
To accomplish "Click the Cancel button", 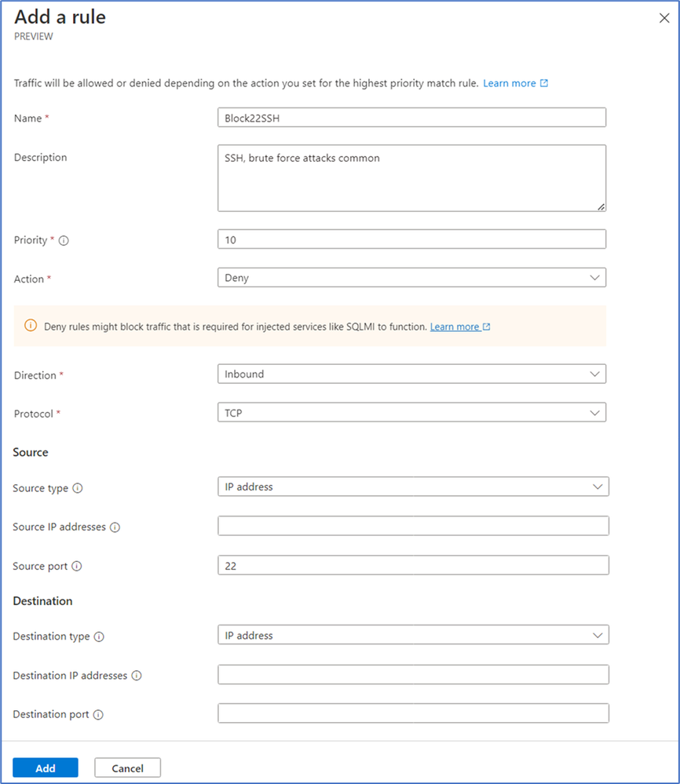I will coord(127,768).
